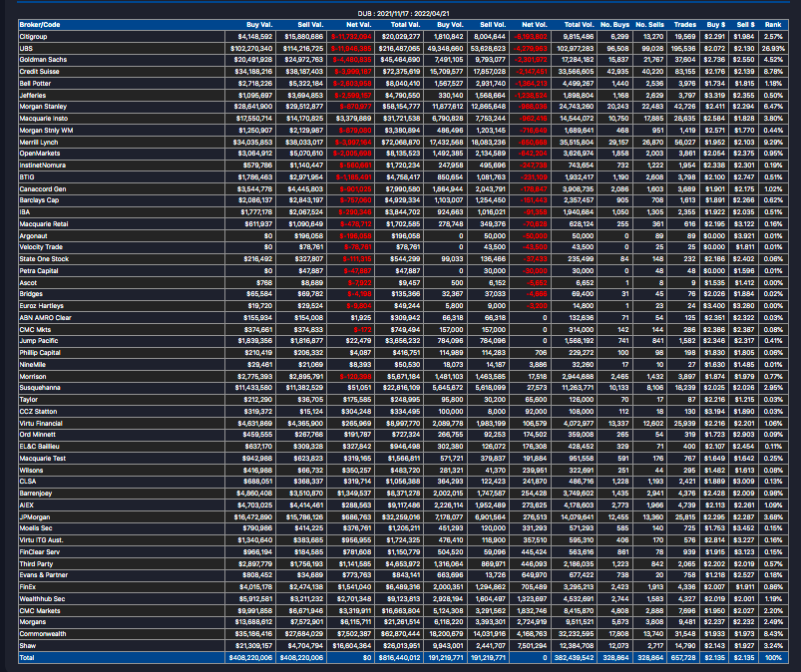The image size is (801, 672).
Task: Click the DUB date range title
Action: tap(404, 14)
